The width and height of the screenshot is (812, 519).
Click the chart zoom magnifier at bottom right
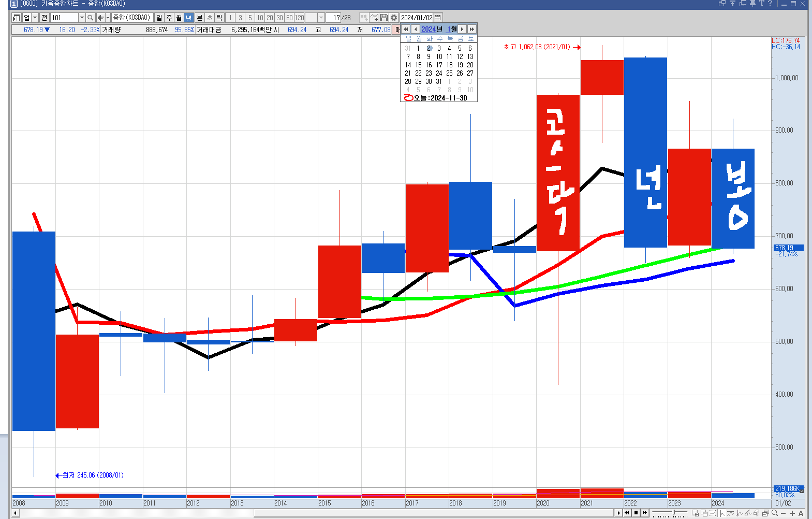point(775,513)
